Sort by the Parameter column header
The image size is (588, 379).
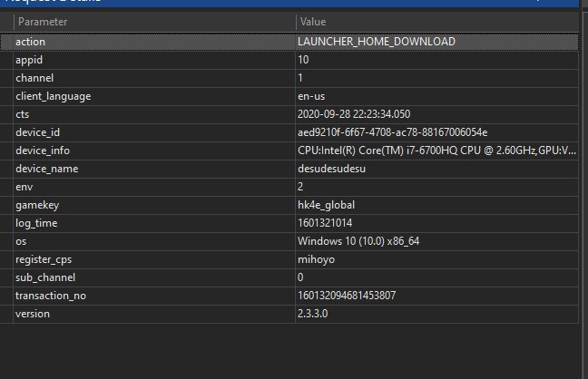pyautogui.click(x=154, y=22)
